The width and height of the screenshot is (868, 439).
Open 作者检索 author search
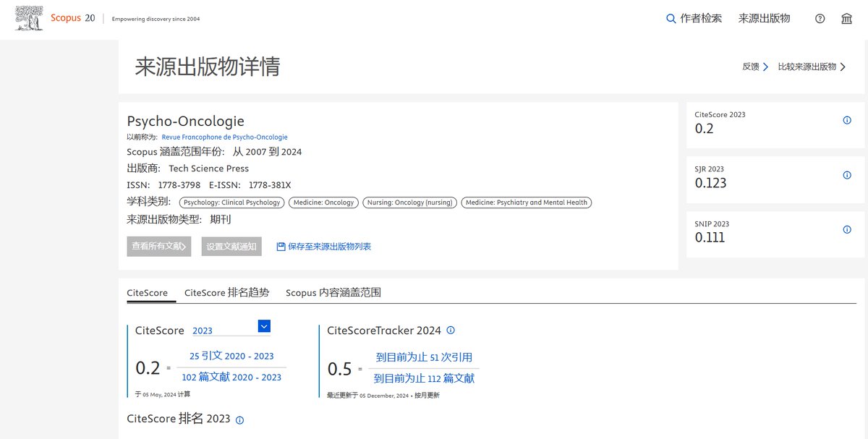pos(701,19)
